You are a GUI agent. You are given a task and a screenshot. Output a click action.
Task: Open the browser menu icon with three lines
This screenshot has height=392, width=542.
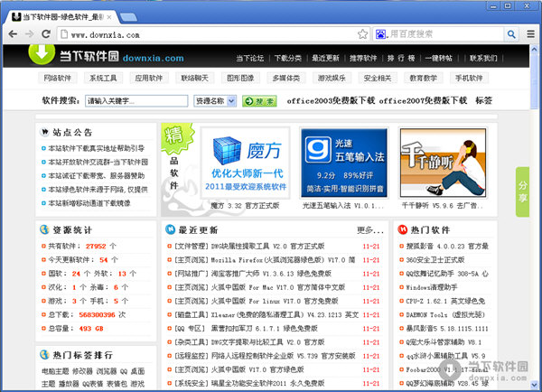pyautogui.click(x=531, y=34)
